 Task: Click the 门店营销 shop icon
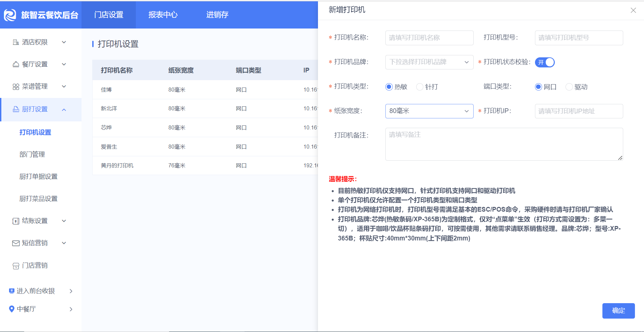tap(16, 266)
